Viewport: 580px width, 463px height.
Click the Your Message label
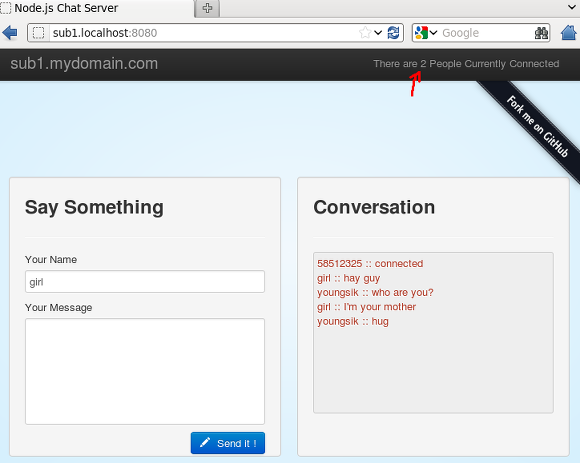coord(58,308)
